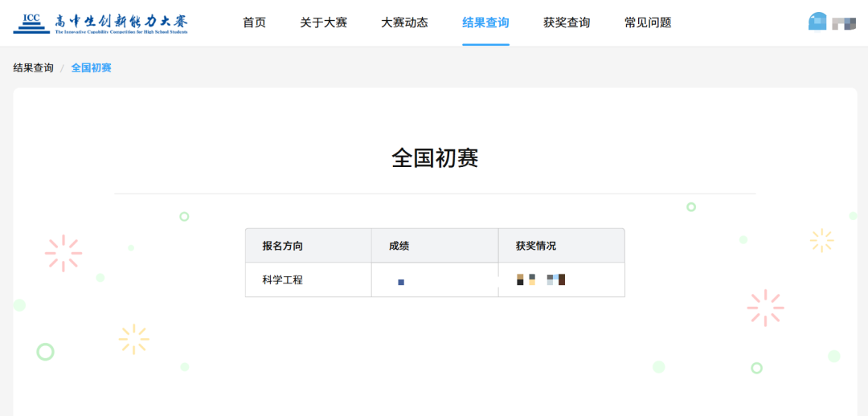Click the blurred username beside the avatar
The image size is (868, 416).
(843, 23)
